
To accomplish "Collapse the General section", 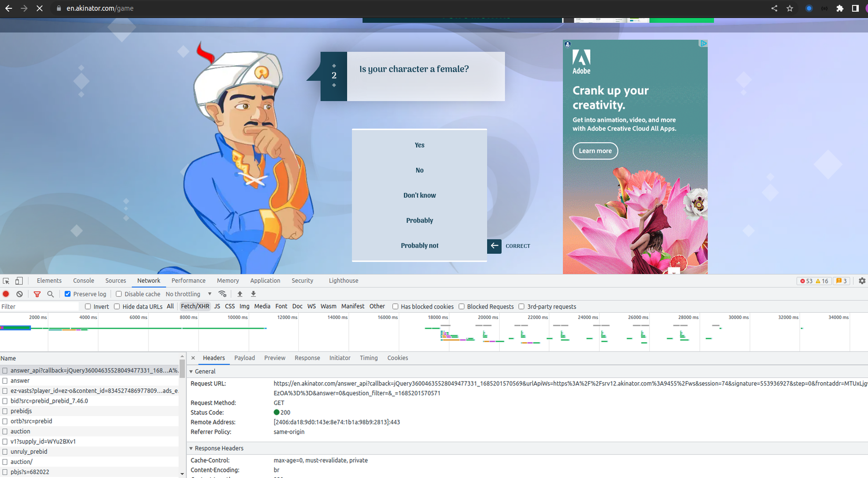I will 191,372.
